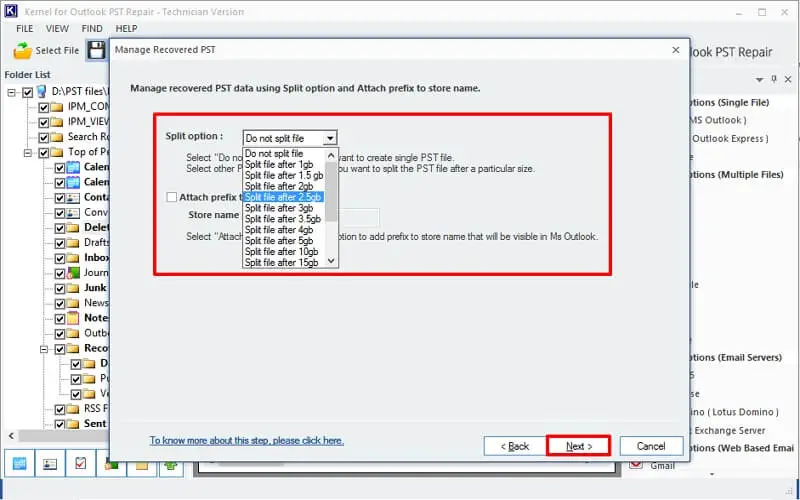This screenshot has width=800, height=500.
Task: Click the folder list left scroll arrow
Action: [x=11, y=436]
